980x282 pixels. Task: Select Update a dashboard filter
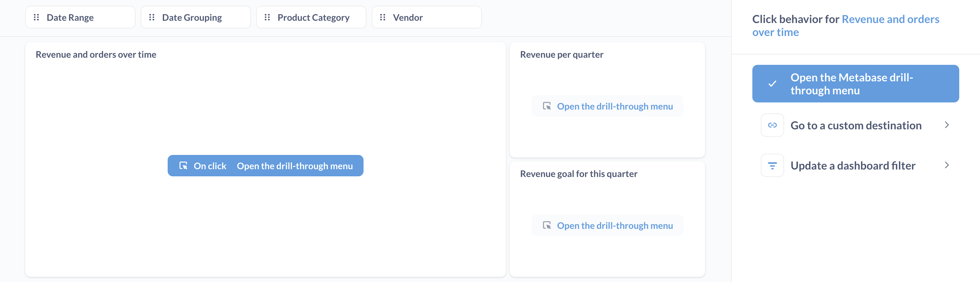tap(853, 165)
